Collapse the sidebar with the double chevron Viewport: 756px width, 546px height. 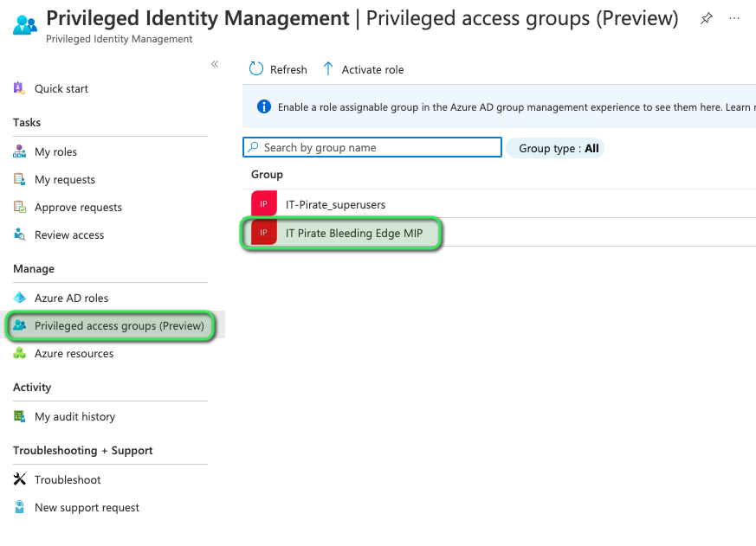(215, 64)
